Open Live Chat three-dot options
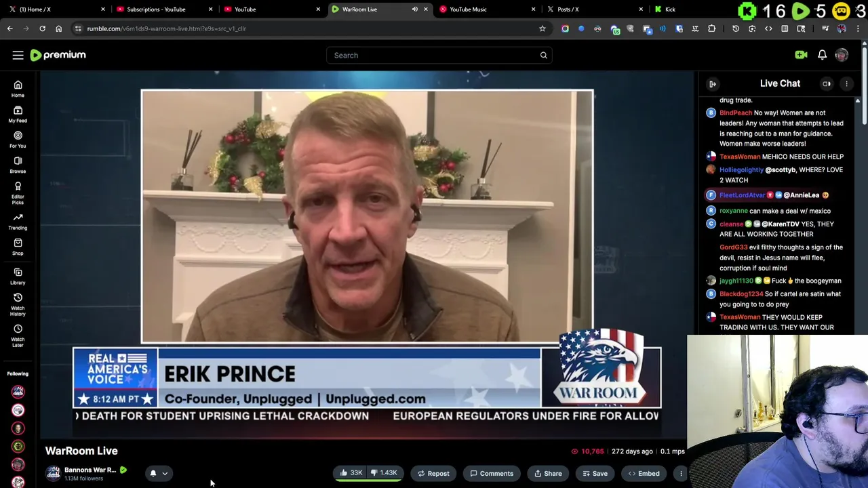This screenshot has width=868, height=488. [x=846, y=83]
